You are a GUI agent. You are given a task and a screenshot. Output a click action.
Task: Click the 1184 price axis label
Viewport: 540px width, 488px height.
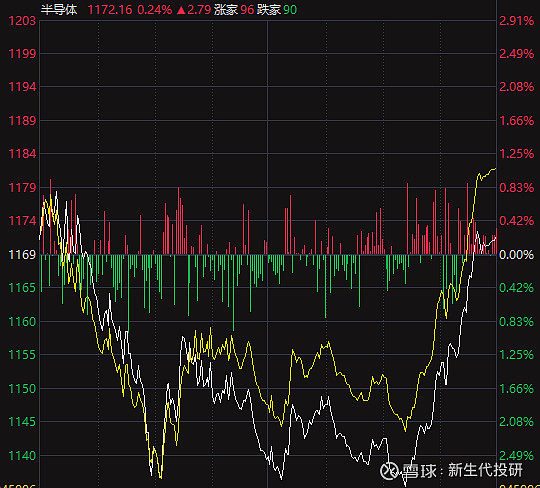[x=22, y=154]
